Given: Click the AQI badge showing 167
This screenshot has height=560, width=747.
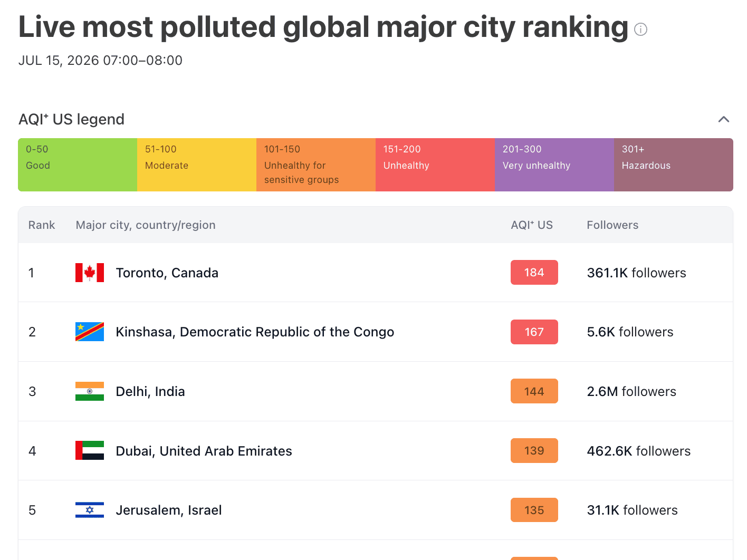Looking at the screenshot, I should click(534, 332).
